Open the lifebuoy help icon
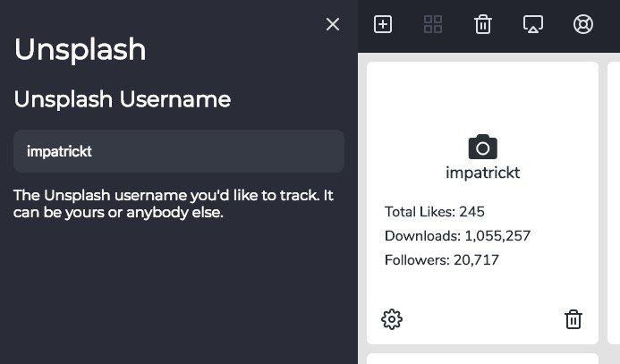The height and width of the screenshot is (364, 620). [x=582, y=24]
